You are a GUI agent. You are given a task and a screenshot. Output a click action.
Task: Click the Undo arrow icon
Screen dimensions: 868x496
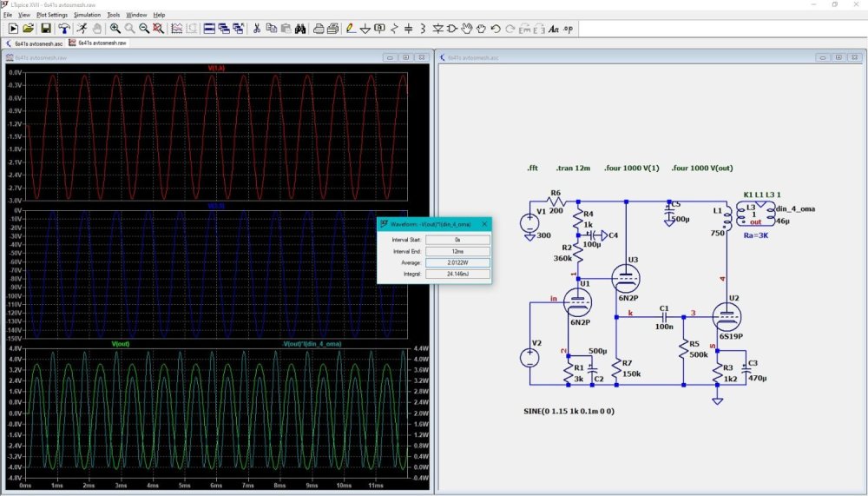(x=496, y=29)
